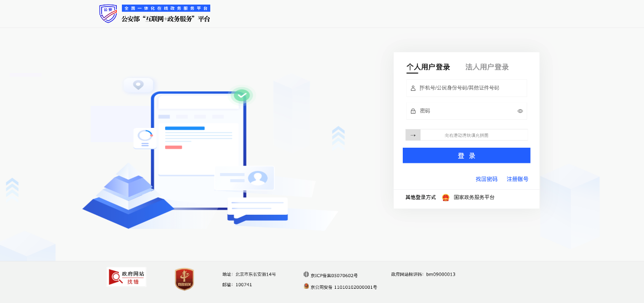644x303 pixels.
Task: Click the arrow handle of the puzzle slider
Action: tap(413, 135)
